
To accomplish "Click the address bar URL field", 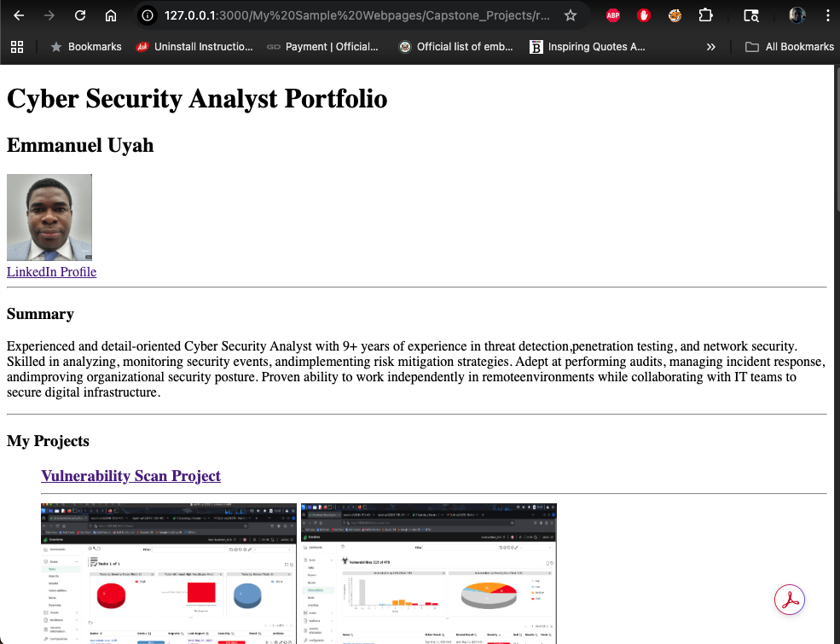I will (358, 15).
